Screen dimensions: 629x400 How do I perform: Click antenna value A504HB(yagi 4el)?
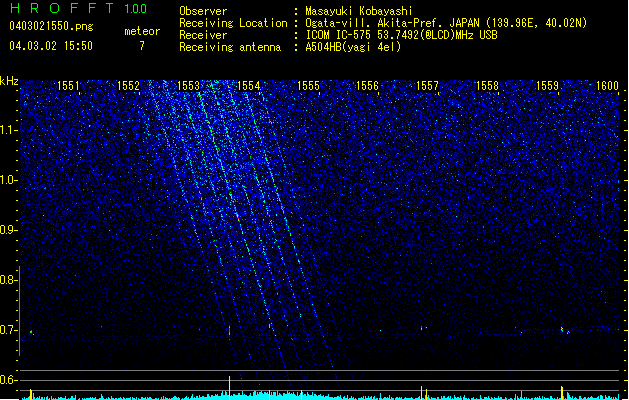(353, 47)
